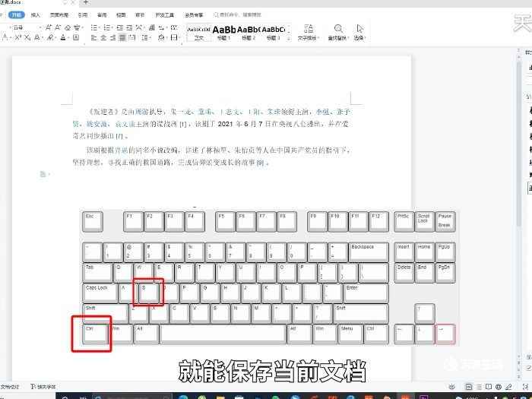The width and height of the screenshot is (532, 399).
Task: Click the tab stops alignment icon
Action: coord(174,27)
